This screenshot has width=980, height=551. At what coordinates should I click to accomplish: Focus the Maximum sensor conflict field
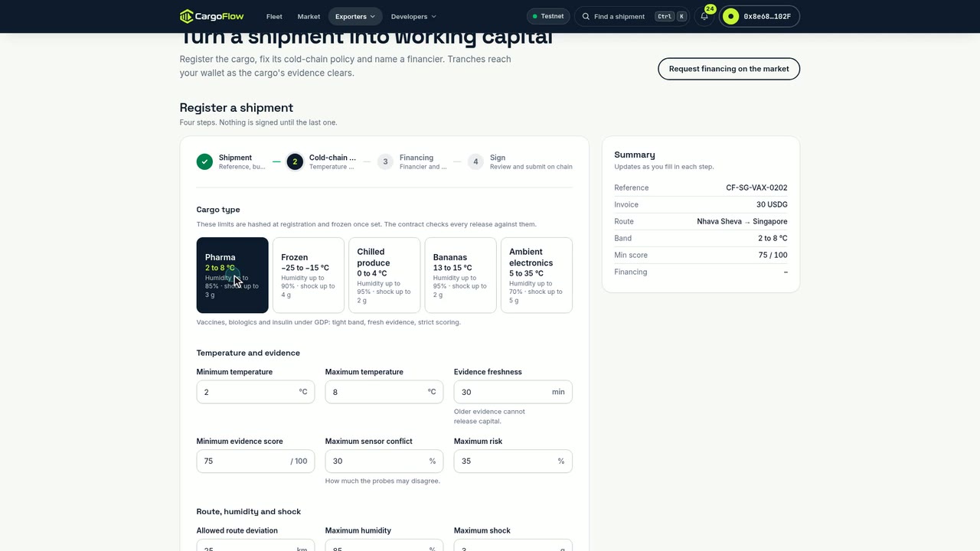[384, 461]
